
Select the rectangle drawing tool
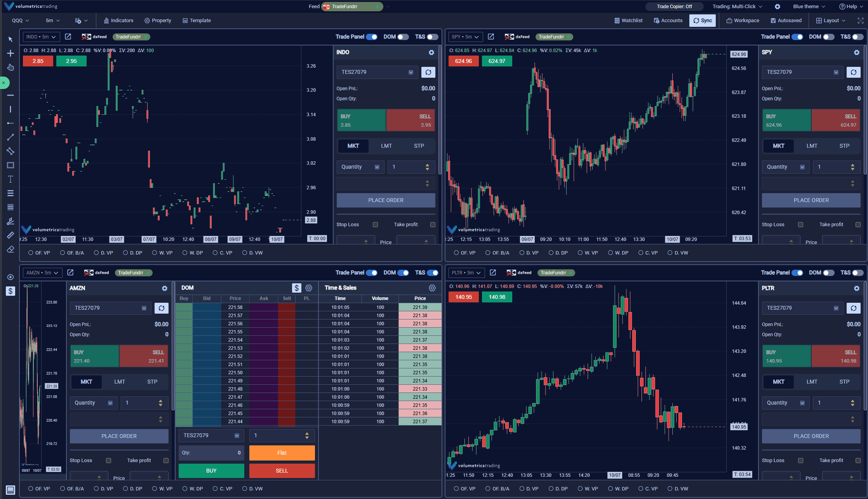10,165
